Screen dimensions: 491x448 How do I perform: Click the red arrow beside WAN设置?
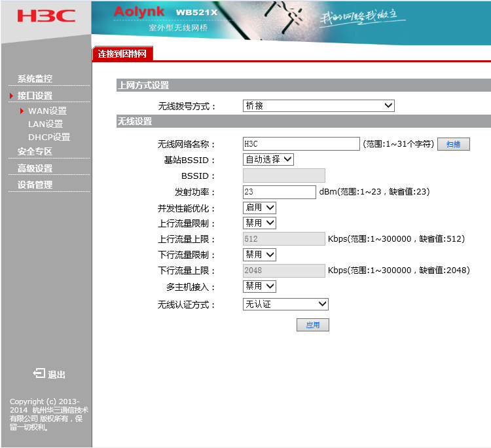22,111
